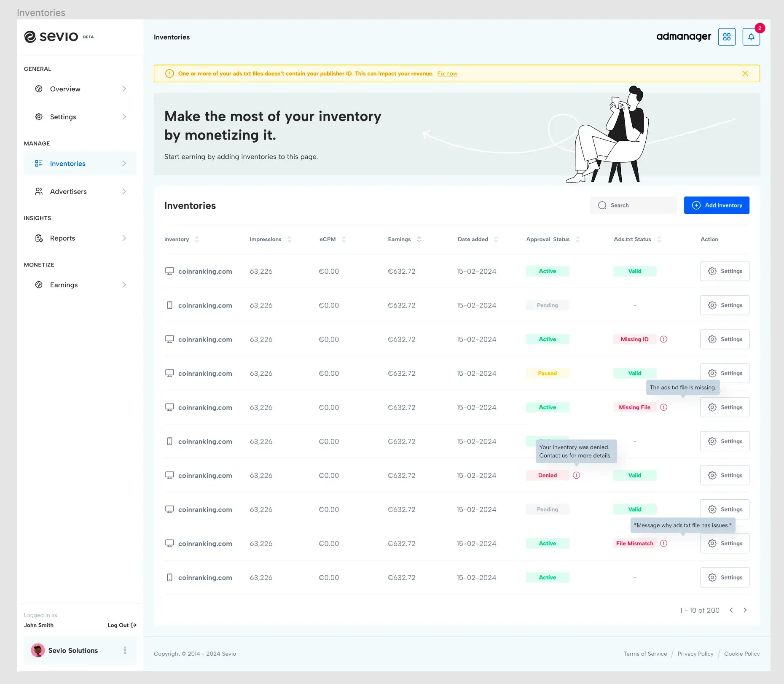Click the Add Inventory button
The height and width of the screenshot is (684, 784).
point(717,205)
